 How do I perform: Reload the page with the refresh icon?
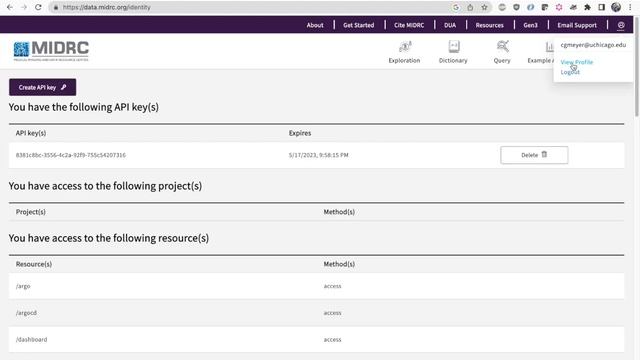(38, 7)
